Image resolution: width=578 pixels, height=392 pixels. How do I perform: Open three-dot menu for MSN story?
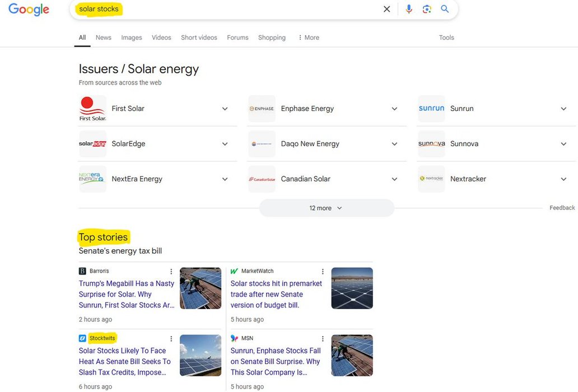point(323,339)
